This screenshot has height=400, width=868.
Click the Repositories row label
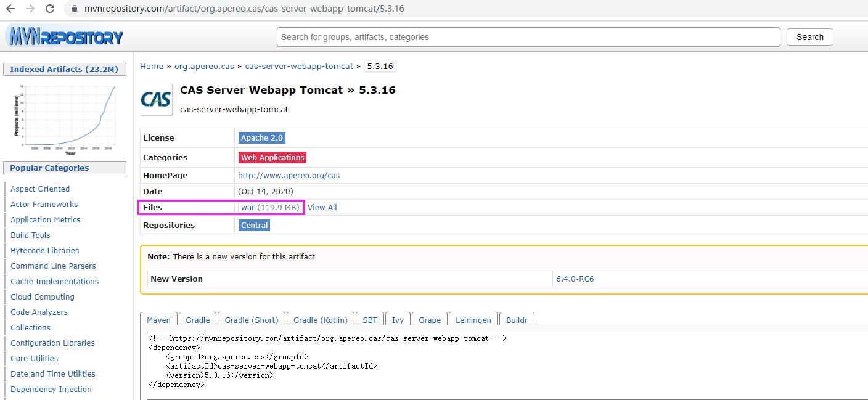coord(169,226)
